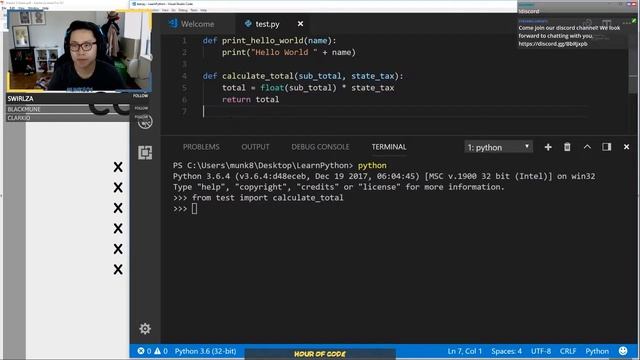Close the test.py editor tab

click(x=300, y=24)
